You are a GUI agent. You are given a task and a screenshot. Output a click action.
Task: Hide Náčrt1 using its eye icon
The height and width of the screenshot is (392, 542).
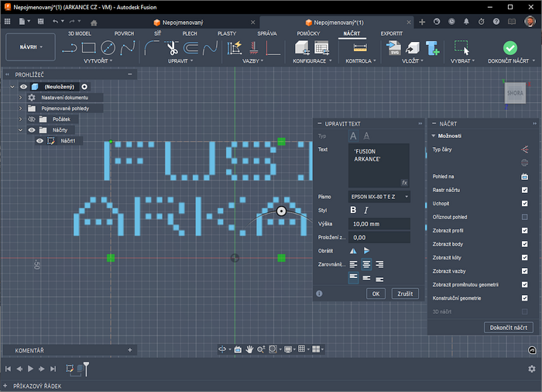pyautogui.click(x=39, y=141)
